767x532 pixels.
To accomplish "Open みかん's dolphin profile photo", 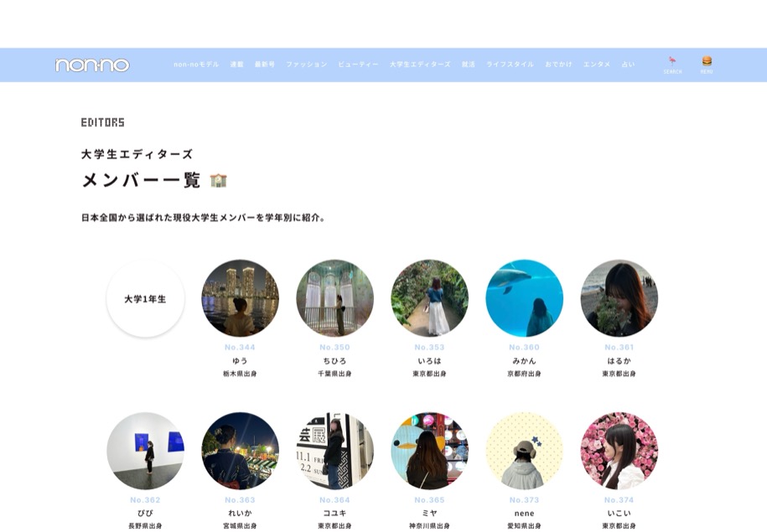I will point(525,298).
